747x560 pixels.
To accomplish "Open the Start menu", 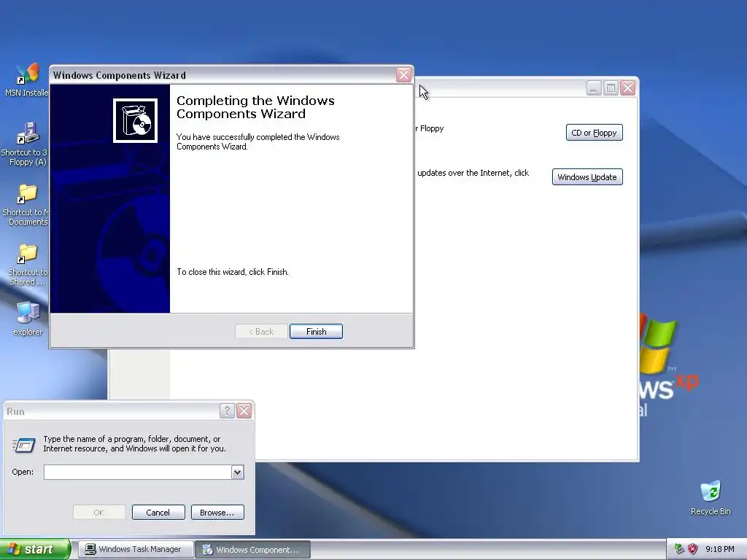I will (35, 549).
